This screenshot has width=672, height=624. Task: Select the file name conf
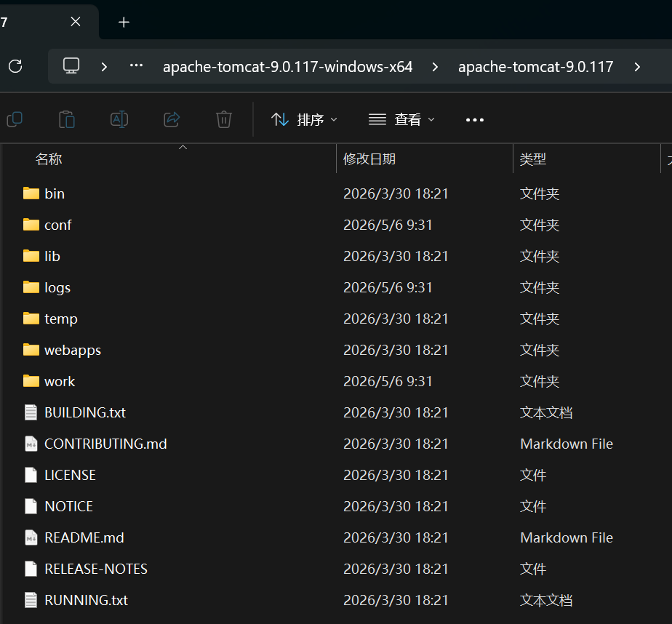(x=58, y=225)
